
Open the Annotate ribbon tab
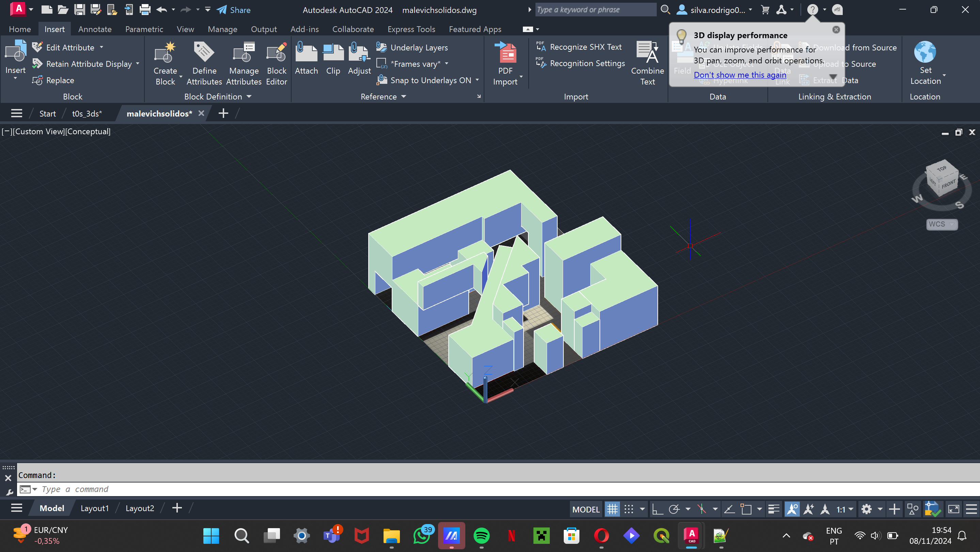coord(95,29)
